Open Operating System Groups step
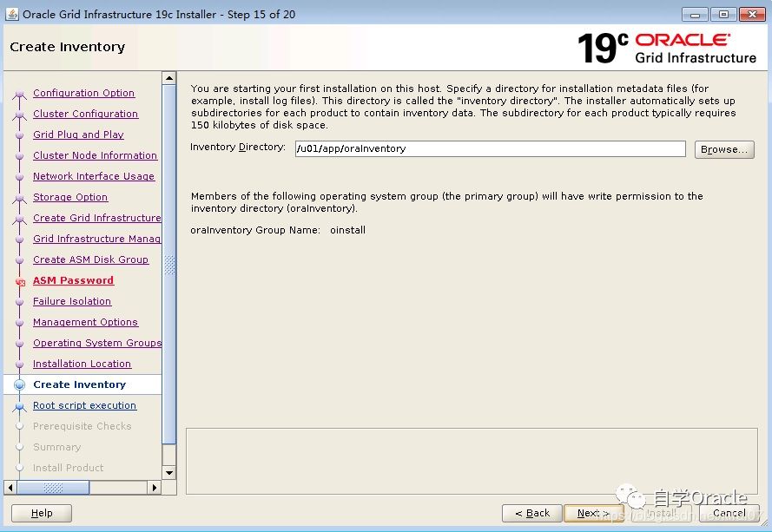This screenshot has height=532, width=772. coord(97,343)
